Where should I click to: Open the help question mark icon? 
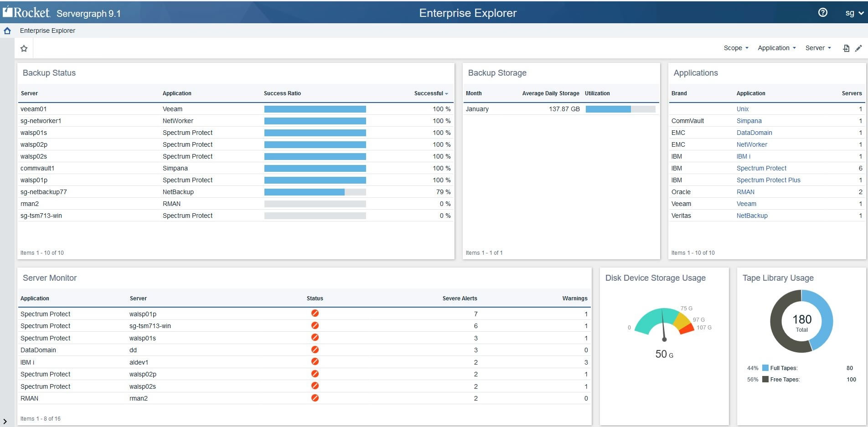(x=822, y=13)
